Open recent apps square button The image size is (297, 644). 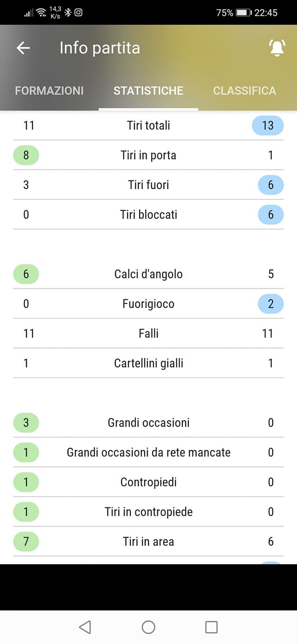(211, 627)
